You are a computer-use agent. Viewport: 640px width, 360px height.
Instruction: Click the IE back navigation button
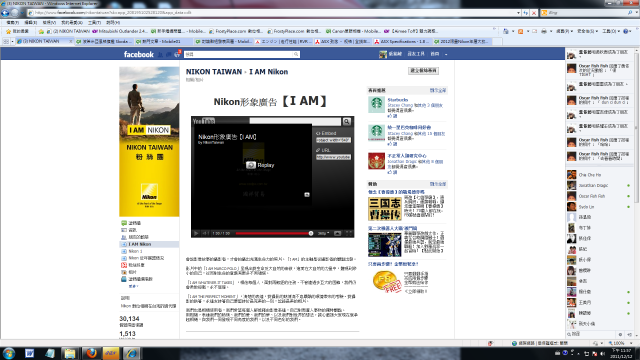5,13
